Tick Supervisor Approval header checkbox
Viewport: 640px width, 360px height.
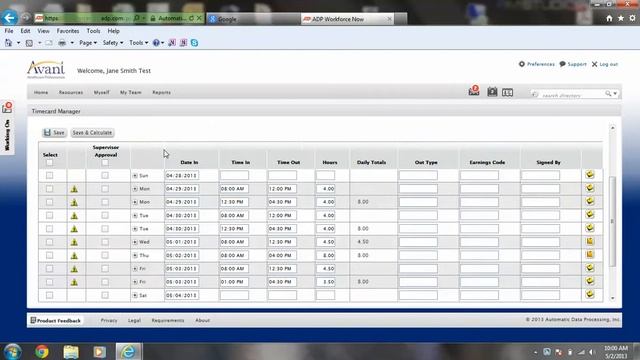[105, 162]
